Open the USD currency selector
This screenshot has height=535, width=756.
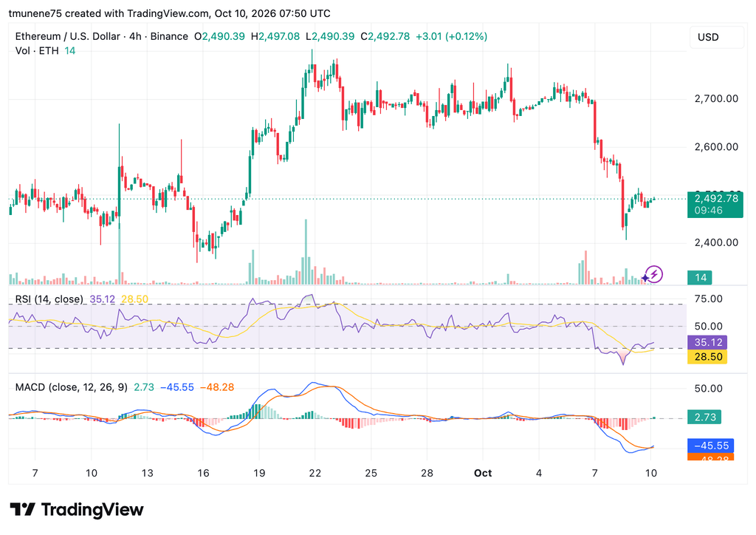[717, 37]
